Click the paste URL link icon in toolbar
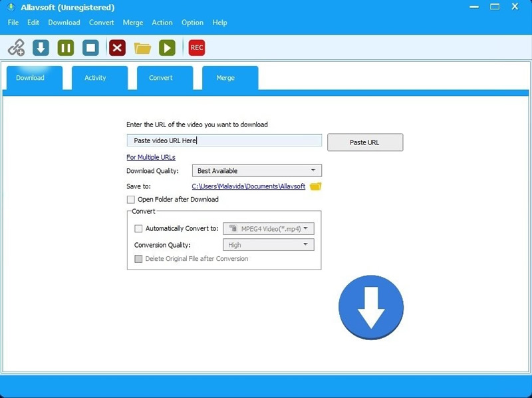Viewport: 532px width, 398px height. coord(16,47)
